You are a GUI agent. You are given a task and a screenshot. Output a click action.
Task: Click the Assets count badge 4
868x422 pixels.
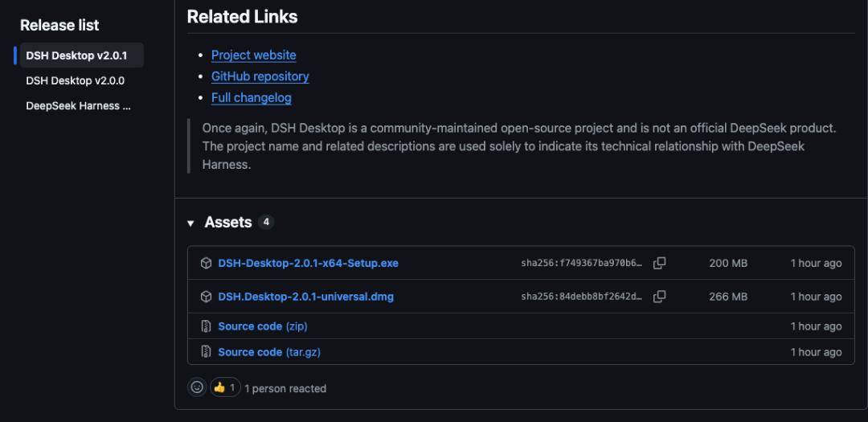266,222
